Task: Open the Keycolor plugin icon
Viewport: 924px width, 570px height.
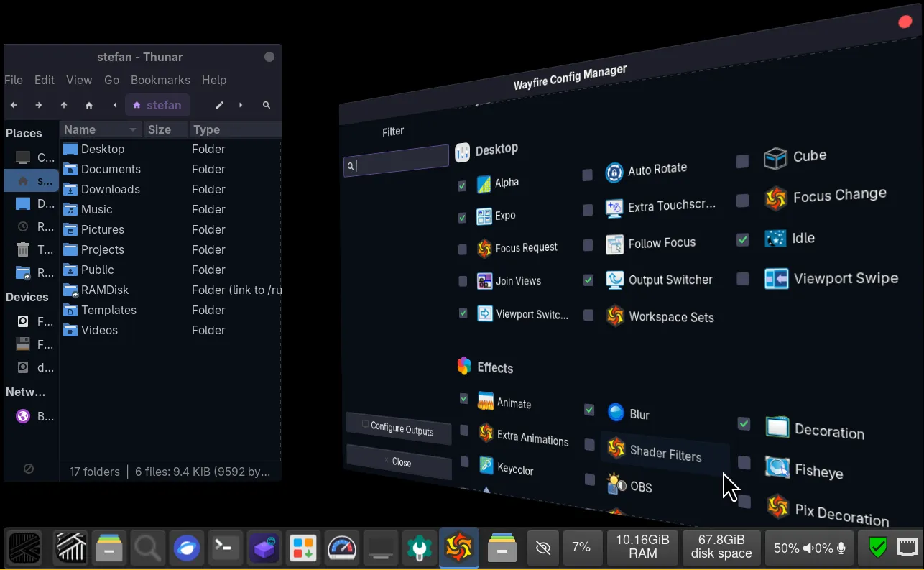Action: click(x=486, y=465)
